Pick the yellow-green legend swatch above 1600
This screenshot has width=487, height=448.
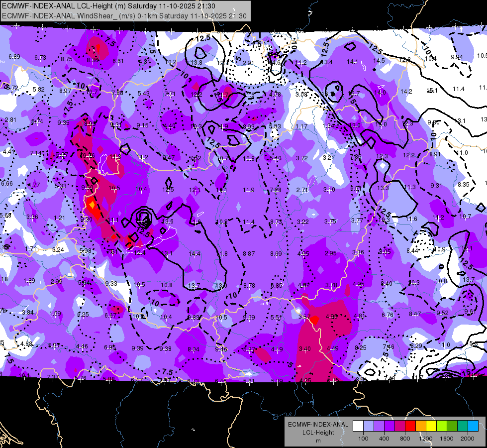(442, 426)
